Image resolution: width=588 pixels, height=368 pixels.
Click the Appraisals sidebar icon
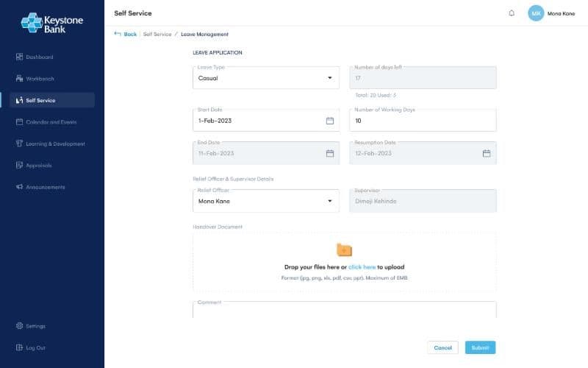coord(20,165)
